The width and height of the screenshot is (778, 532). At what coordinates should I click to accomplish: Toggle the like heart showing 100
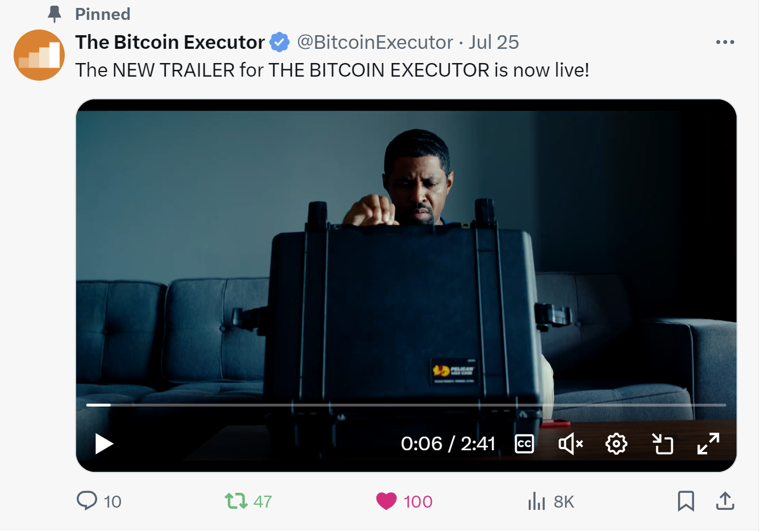(386, 501)
